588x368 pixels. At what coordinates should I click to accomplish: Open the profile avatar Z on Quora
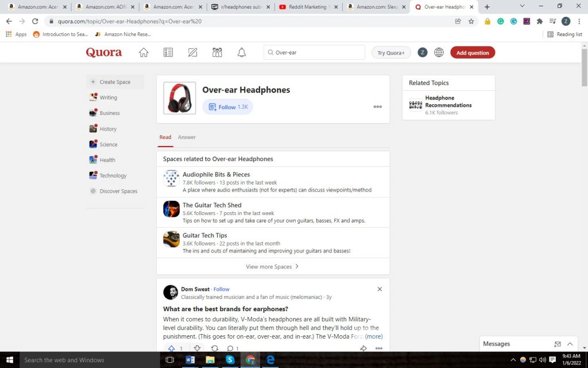click(x=423, y=52)
